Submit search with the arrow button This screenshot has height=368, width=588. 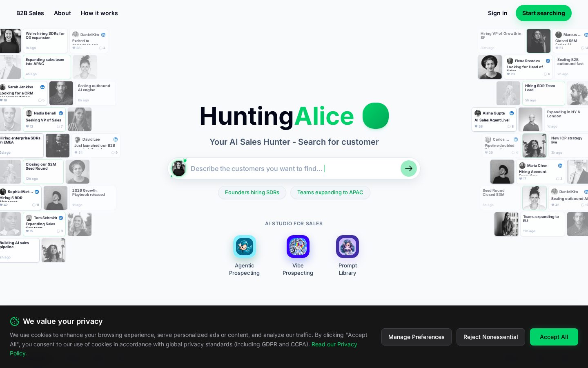409,168
